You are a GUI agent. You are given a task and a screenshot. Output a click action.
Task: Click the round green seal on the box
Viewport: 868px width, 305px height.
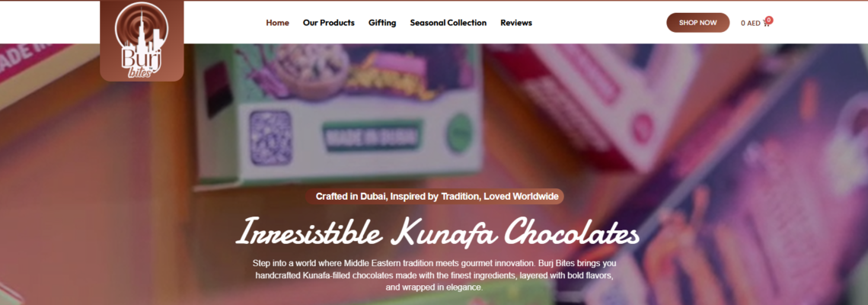point(459,131)
